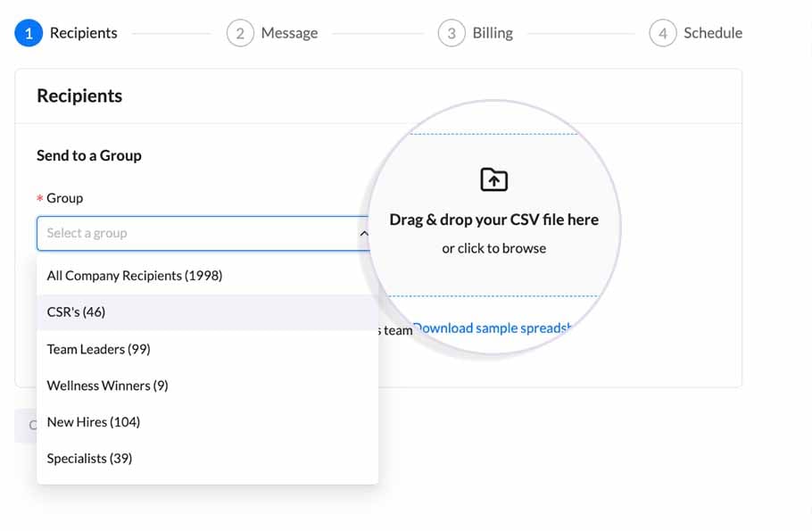This screenshot has height=531, width=812.
Task: Go to the Billing step
Action: [491, 32]
